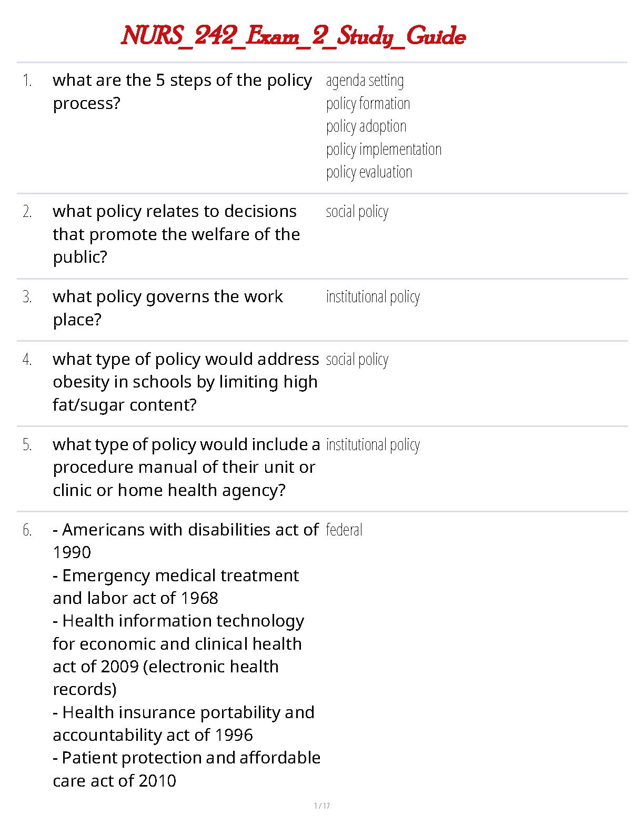This screenshot has height=834, width=644.
Task: Select "social policy" answer for question 4
Action: click(x=357, y=360)
